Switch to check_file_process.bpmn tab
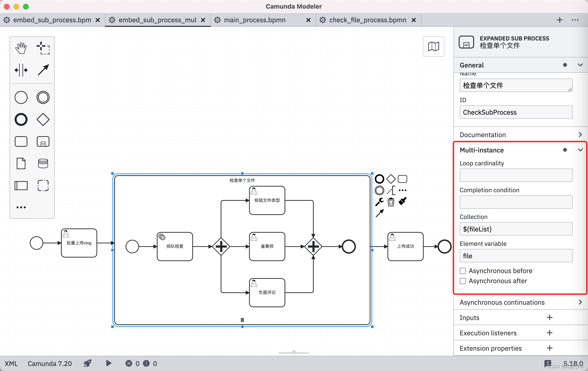The width and height of the screenshot is (588, 371). click(x=367, y=20)
